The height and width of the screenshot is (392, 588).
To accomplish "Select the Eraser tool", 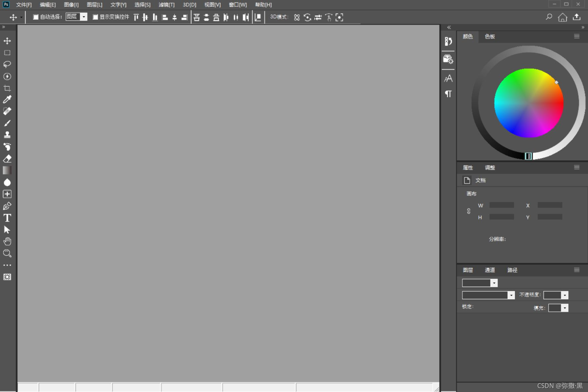I will (x=7, y=159).
